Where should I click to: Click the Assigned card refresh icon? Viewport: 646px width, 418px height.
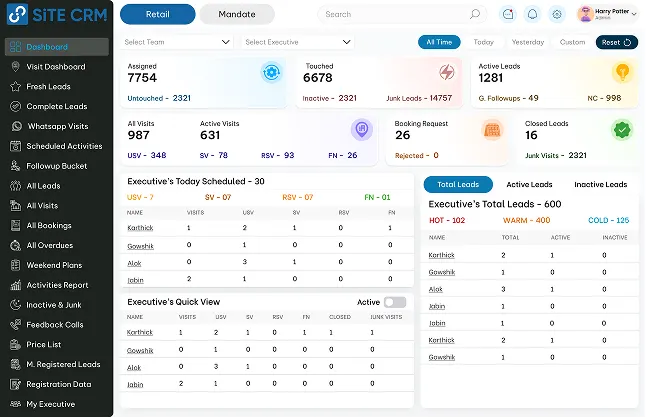(x=271, y=72)
